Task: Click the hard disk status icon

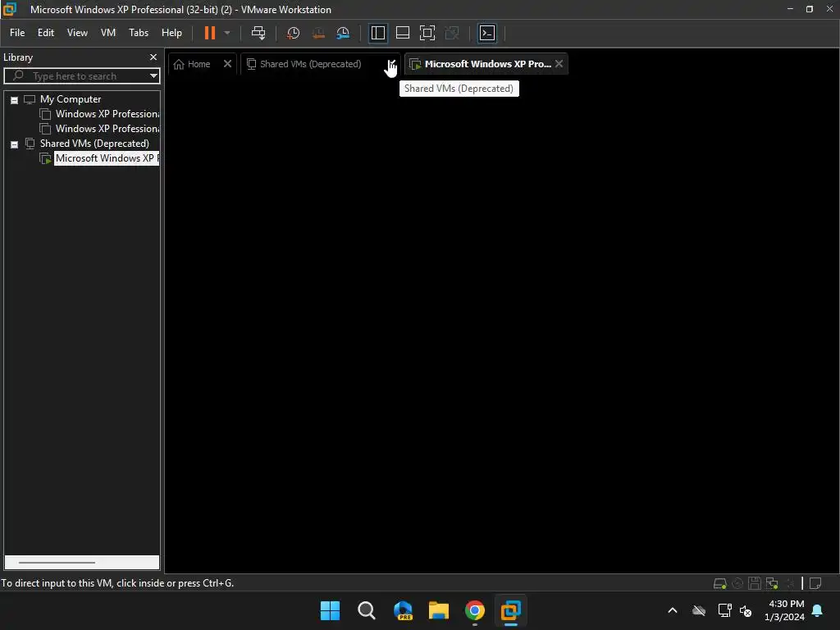Action: 720,583
